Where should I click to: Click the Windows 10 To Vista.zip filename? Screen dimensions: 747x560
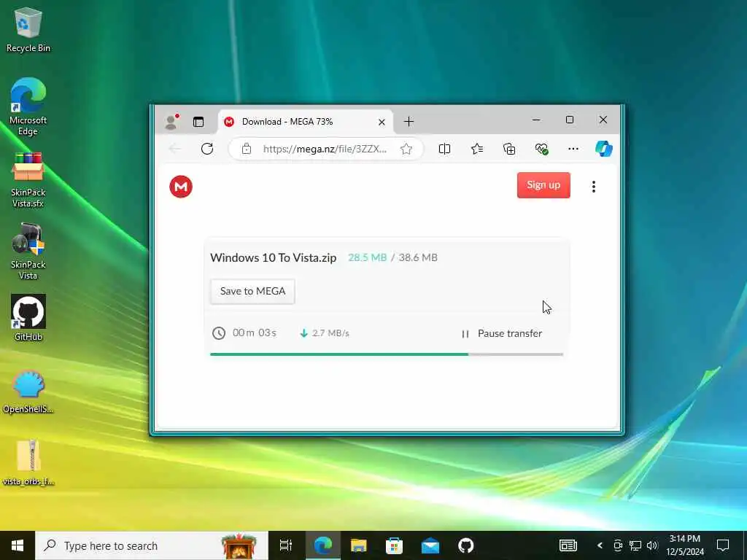pos(274,257)
